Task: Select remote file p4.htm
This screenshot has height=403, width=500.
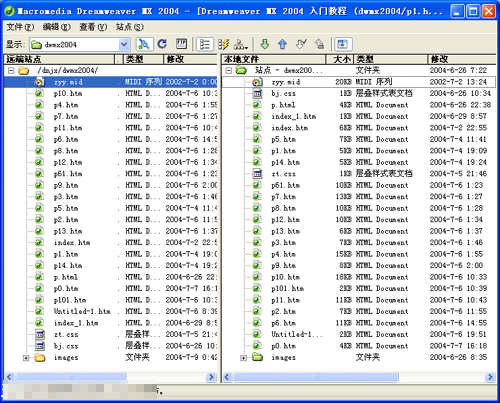Action: click(66, 105)
